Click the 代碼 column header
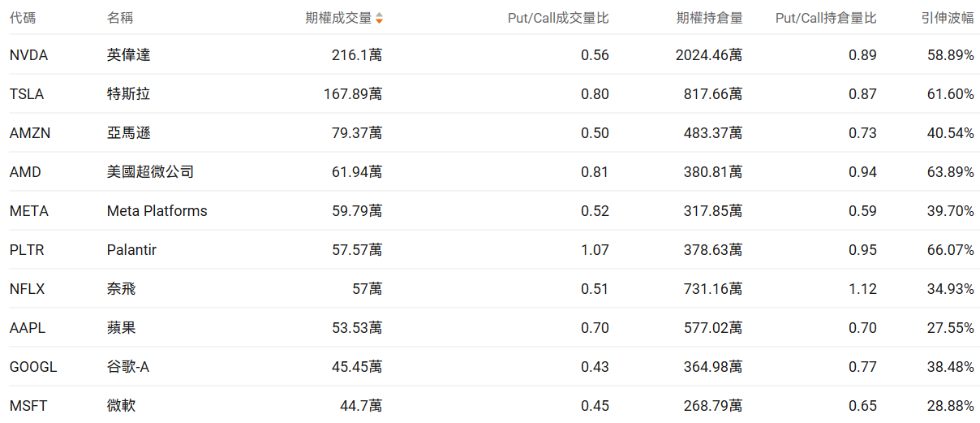This screenshot has width=980, height=423. pyautogui.click(x=23, y=18)
